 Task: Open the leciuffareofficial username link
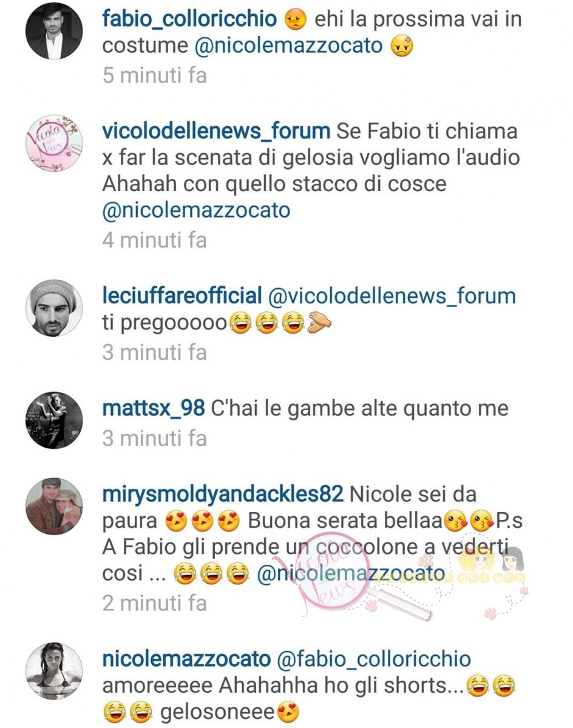[181, 296]
